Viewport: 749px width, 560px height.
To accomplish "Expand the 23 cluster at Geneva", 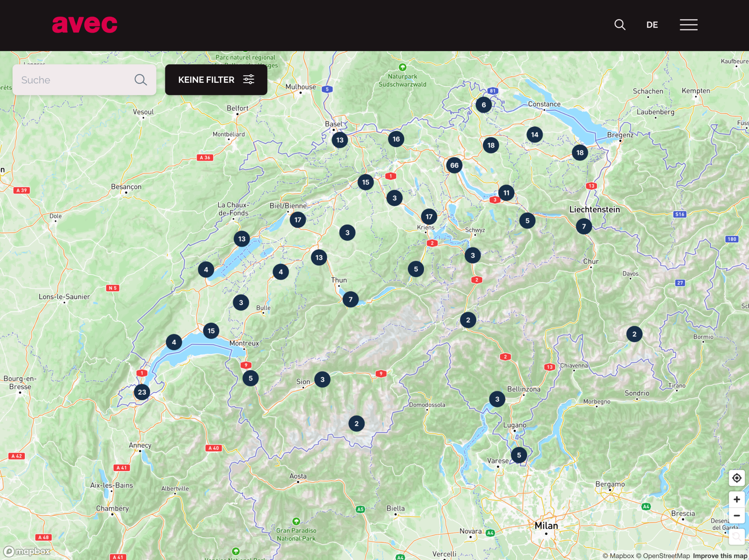I will [142, 392].
